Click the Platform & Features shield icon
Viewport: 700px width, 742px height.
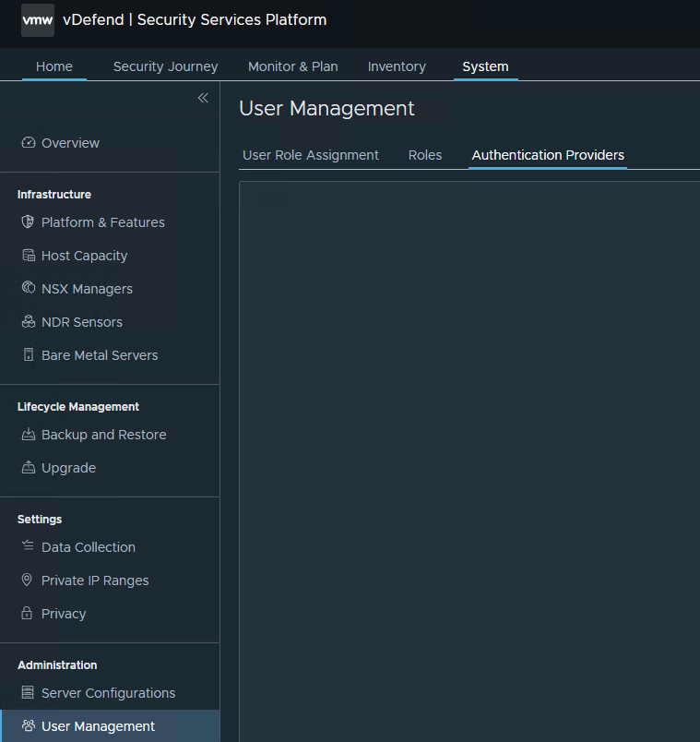(28, 221)
